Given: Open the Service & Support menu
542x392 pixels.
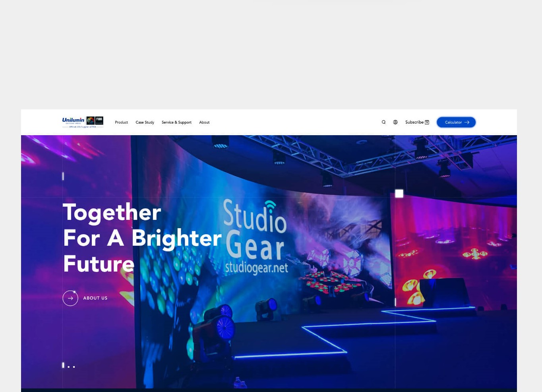Looking at the screenshot, I should point(176,122).
